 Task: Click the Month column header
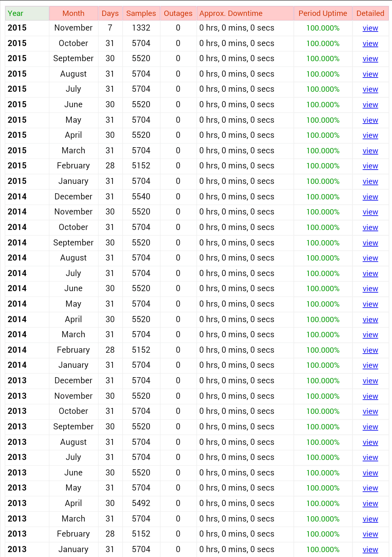coord(73,13)
